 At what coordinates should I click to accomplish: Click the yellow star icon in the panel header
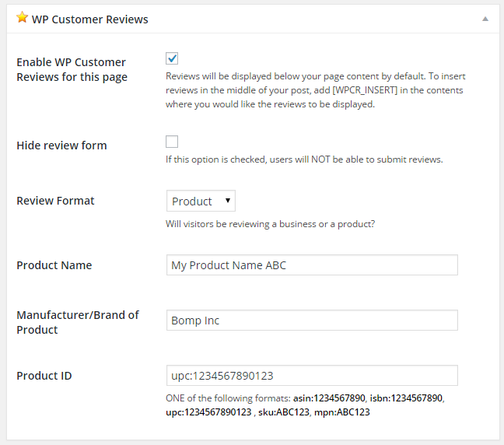coord(23,17)
